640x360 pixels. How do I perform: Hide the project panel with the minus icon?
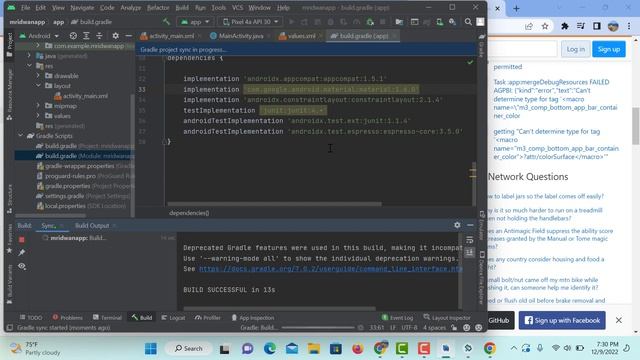128,36
